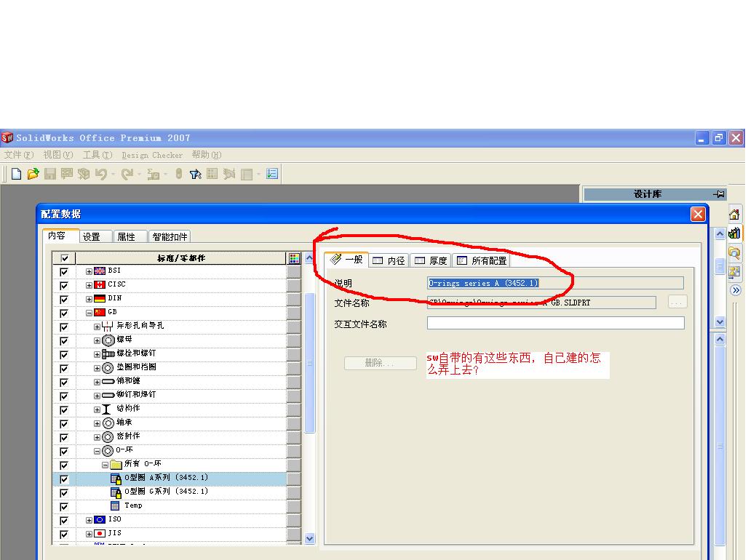This screenshot has width=748, height=560.
Task: Uncheck the CISC standard checkbox
Action: coord(63,285)
